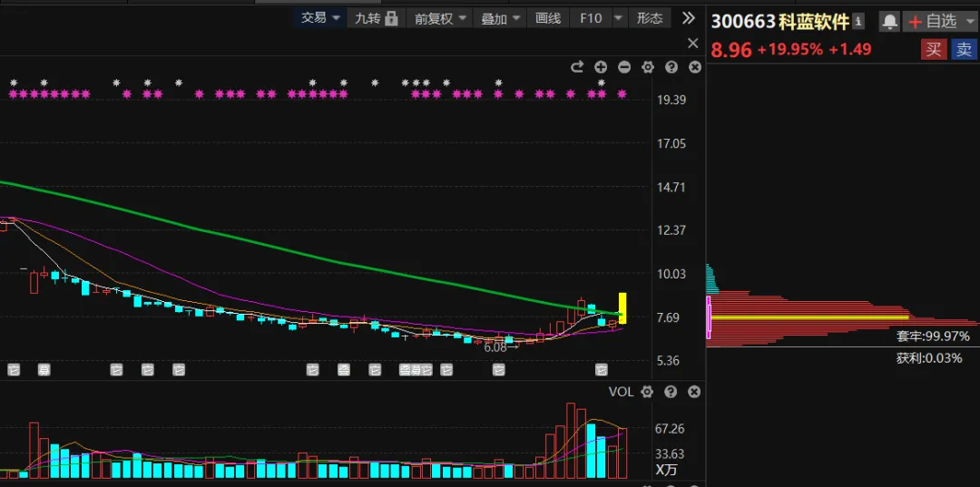Image resolution: width=980 pixels, height=487 pixels.
Task: Click the blue 卖 sell button
Action: click(965, 49)
